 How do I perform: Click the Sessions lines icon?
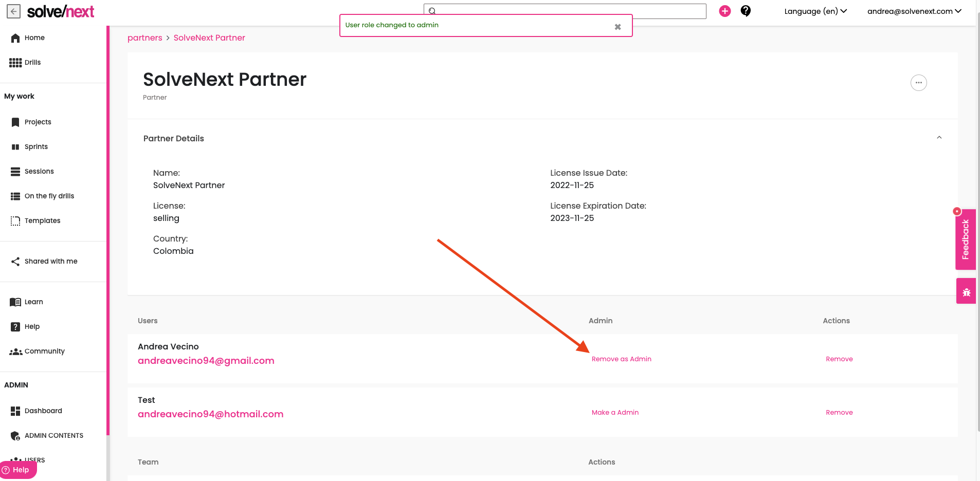point(15,172)
